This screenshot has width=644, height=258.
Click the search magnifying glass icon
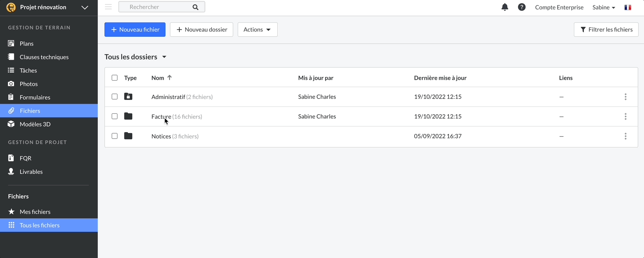point(195,7)
